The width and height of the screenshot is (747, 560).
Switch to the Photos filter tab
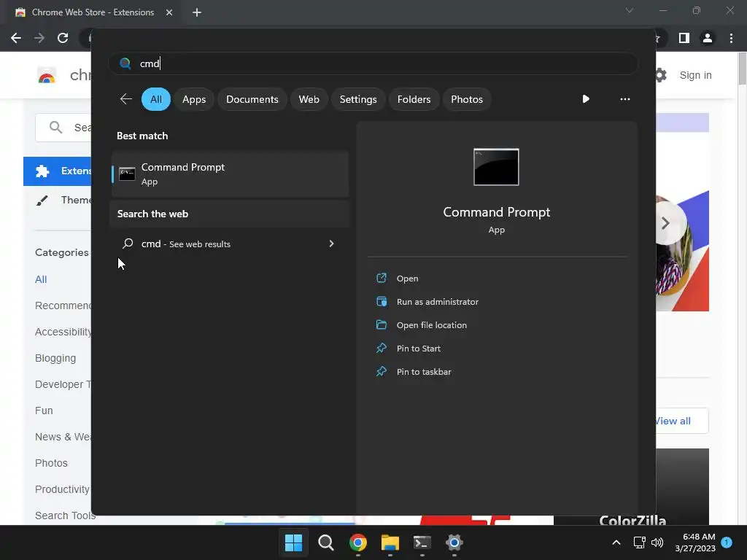pos(466,99)
